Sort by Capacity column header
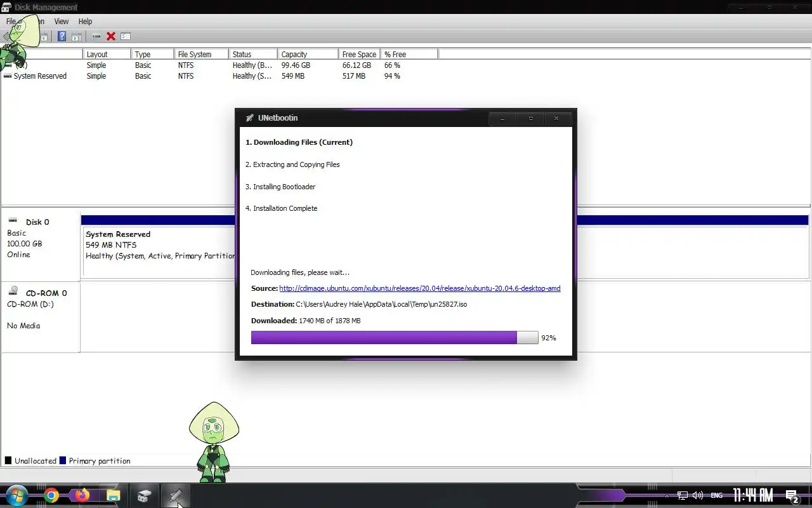 (x=308, y=55)
